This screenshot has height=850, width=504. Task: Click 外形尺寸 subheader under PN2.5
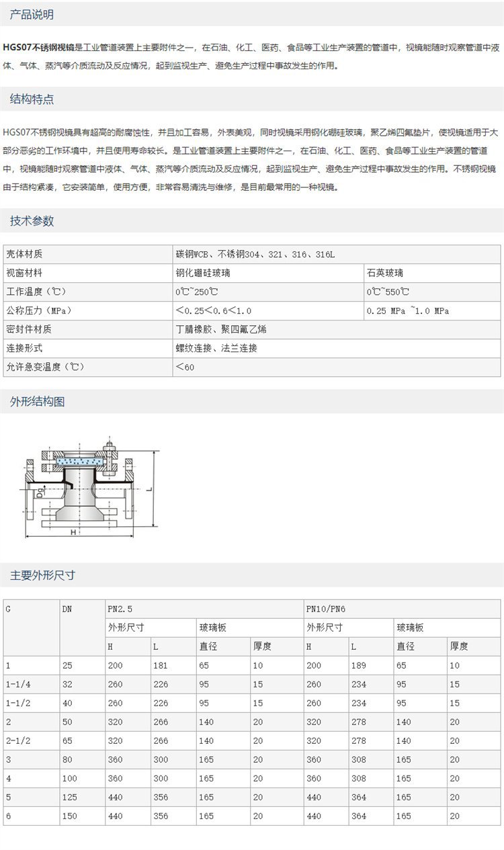[x=151, y=628]
